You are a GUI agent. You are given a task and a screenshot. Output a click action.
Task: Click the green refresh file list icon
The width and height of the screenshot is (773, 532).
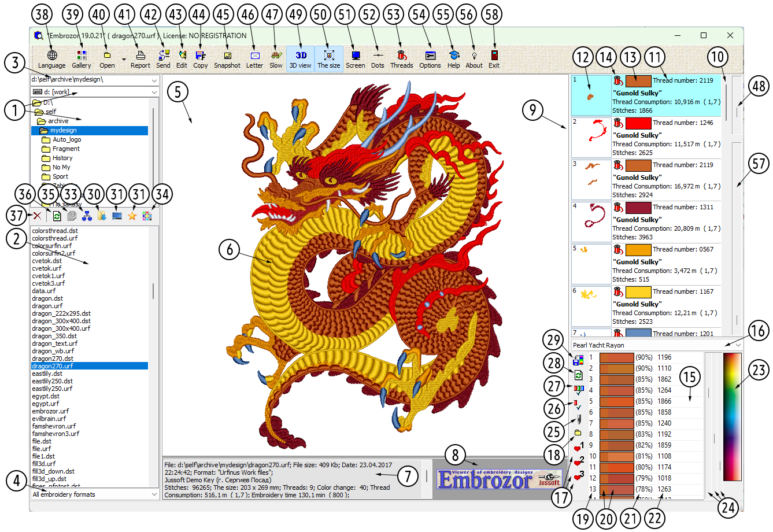(x=57, y=216)
